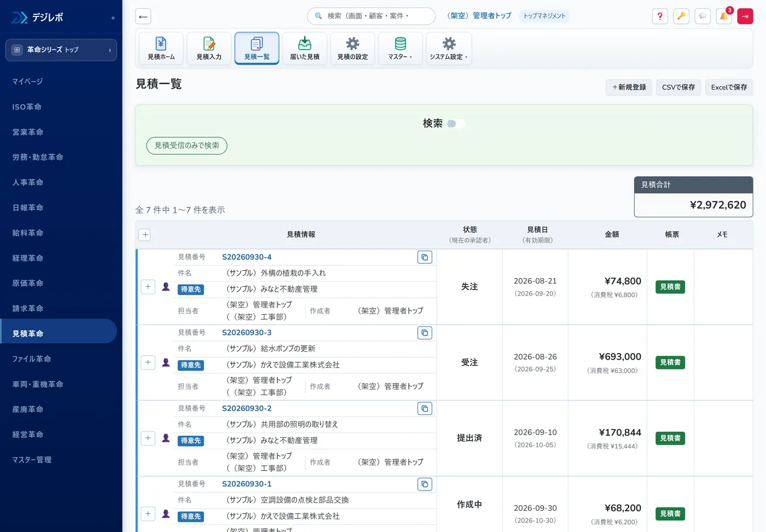The height and width of the screenshot is (532, 766).
Task: Click the top search input field
Action: pyautogui.click(x=372, y=16)
